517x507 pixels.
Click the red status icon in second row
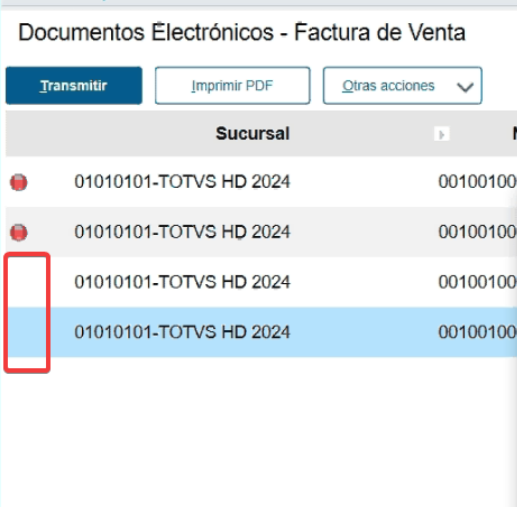click(x=19, y=232)
